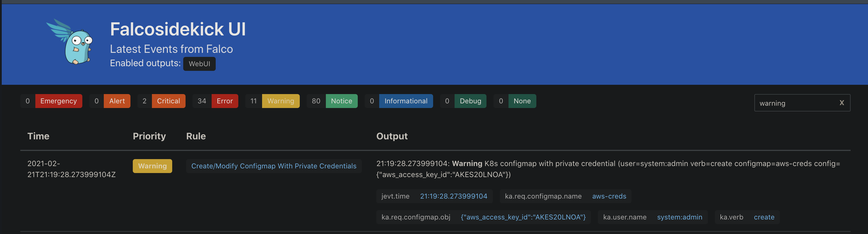Click the Time column header
This screenshot has height=234, width=868.
38,136
